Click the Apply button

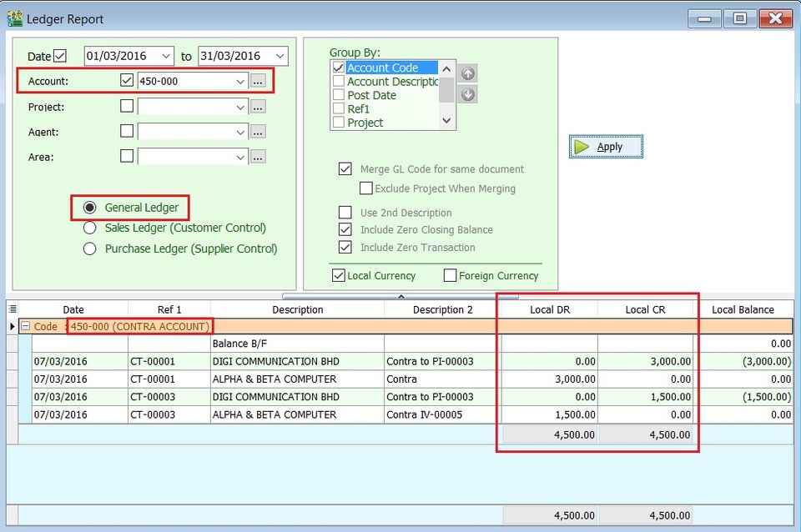604,146
